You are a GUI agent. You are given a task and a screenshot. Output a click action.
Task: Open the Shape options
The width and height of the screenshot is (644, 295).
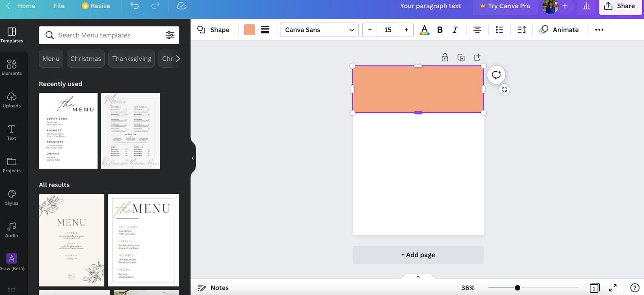pyautogui.click(x=214, y=30)
